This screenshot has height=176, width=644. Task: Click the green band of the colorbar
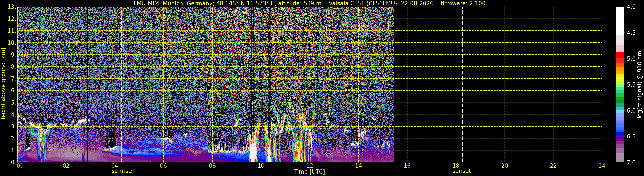[620, 97]
